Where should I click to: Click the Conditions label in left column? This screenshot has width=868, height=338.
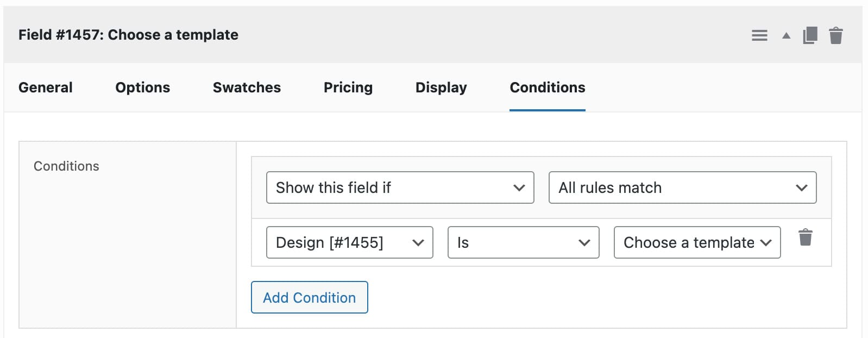tap(66, 166)
